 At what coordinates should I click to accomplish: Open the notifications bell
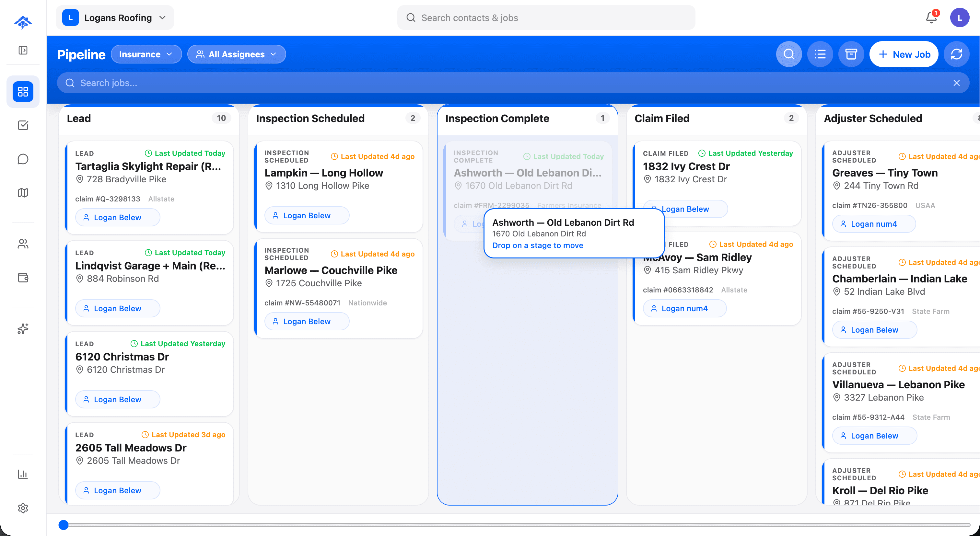(932, 17)
